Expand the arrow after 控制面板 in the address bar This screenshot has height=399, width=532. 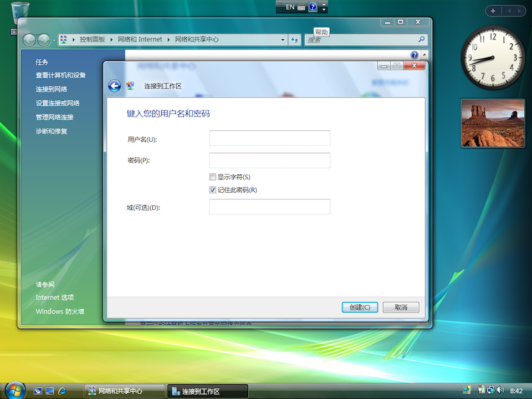point(111,40)
